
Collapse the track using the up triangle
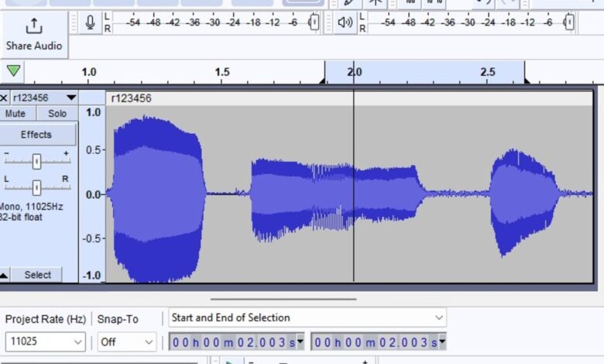[x=4, y=275]
